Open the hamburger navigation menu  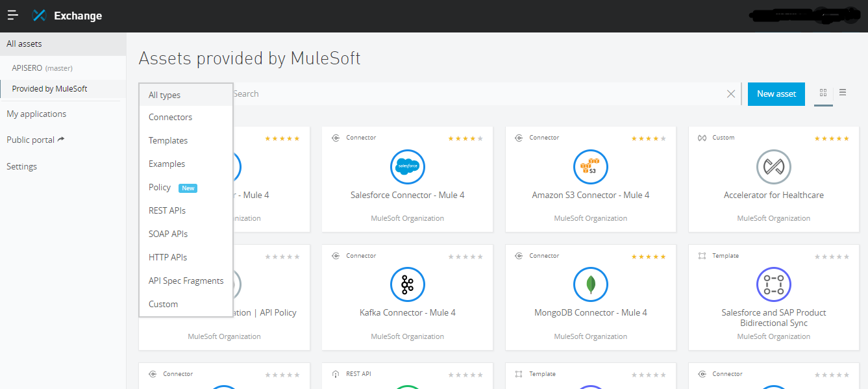click(x=12, y=15)
